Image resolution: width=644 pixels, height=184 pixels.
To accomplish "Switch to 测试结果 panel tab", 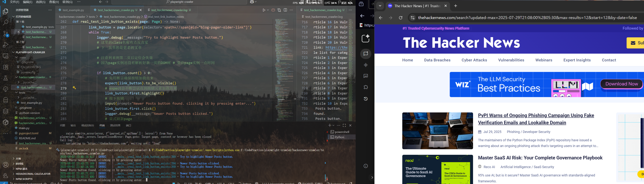I will (x=115, y=125).
